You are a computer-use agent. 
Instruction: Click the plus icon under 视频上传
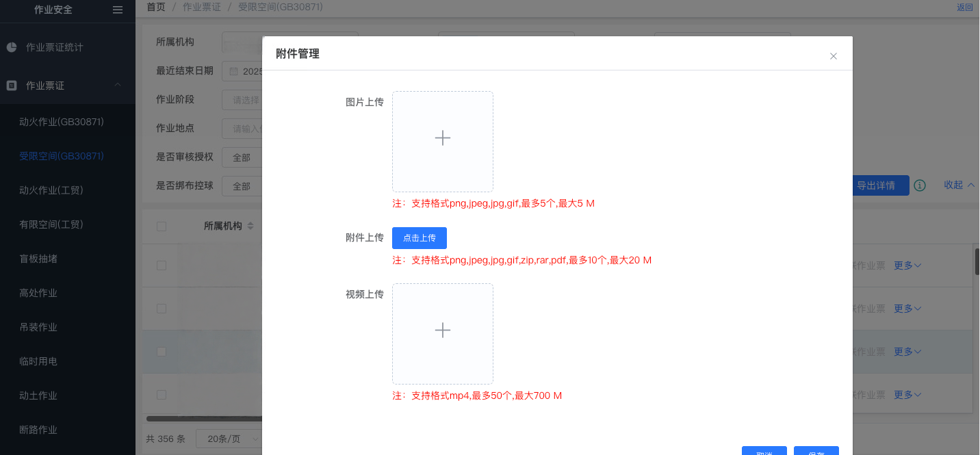click(x=443, y=330)
